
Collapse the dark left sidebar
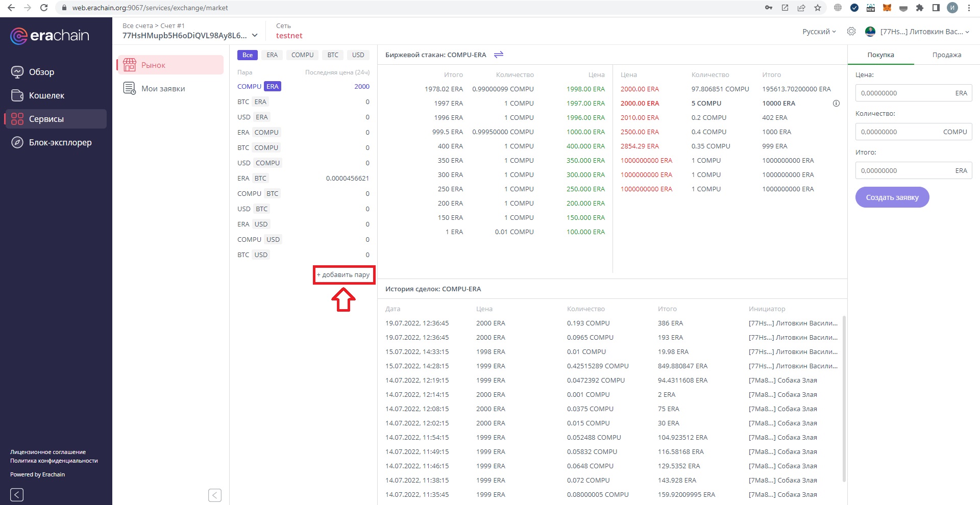click(x=17, y=494)
